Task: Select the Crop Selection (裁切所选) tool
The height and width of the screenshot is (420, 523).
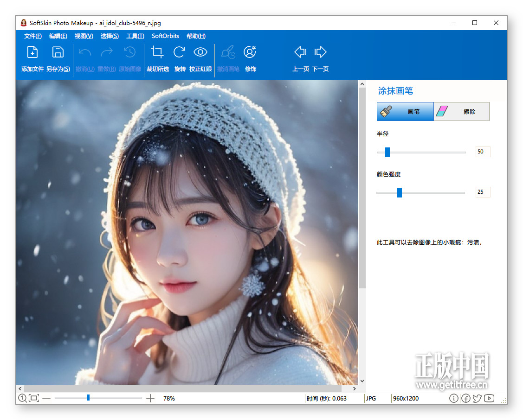Action: pyautogui.click(x=157, y=52)
